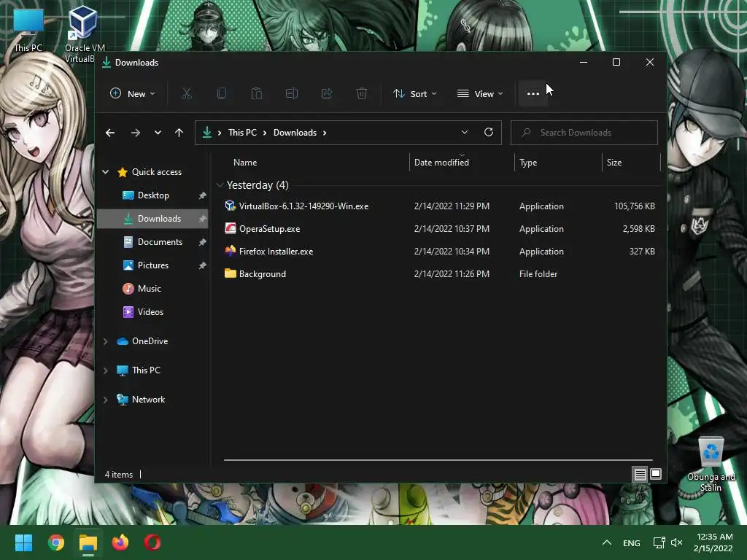
Task: Click the Rename icon in toolbar
Action: tap(292, 93)
